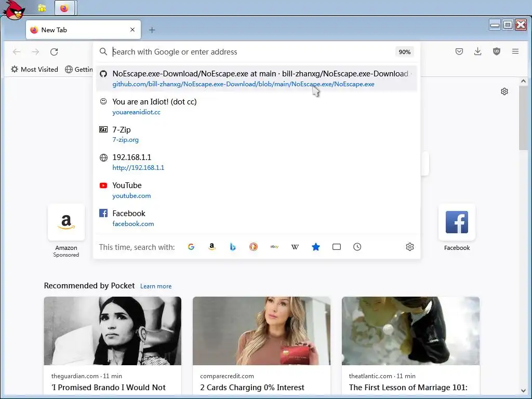Click the Reload page icon
Viewport: 532px width, 399px height.
(x=54, y=52)
